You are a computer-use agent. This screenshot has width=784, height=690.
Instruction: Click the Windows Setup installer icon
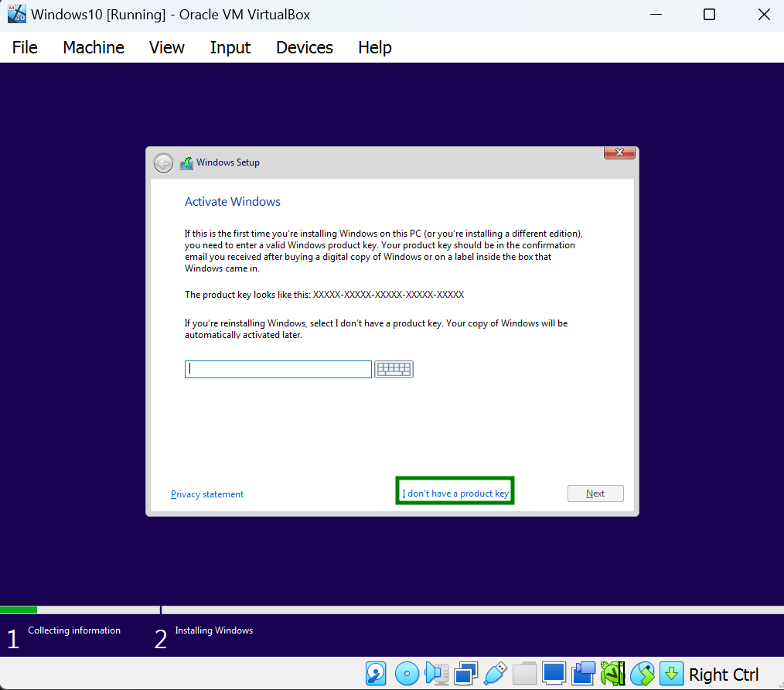pos(186,163)
